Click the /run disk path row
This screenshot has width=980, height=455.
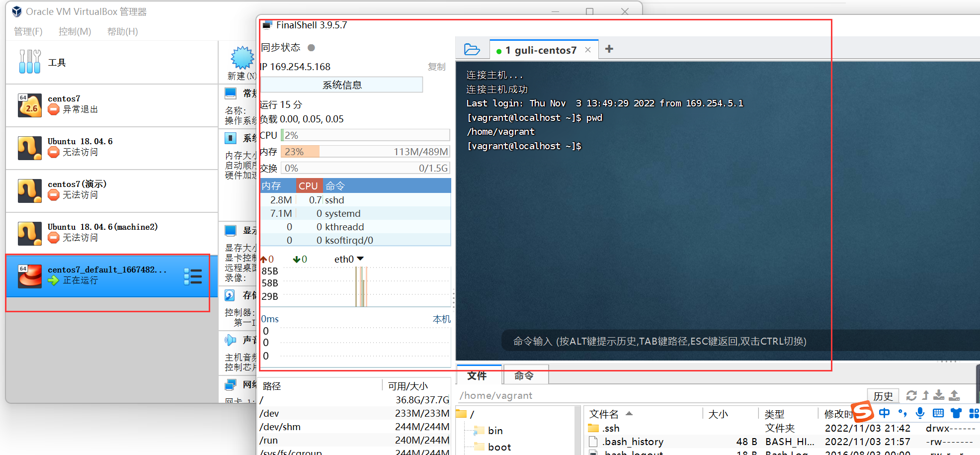click(354, 440)
